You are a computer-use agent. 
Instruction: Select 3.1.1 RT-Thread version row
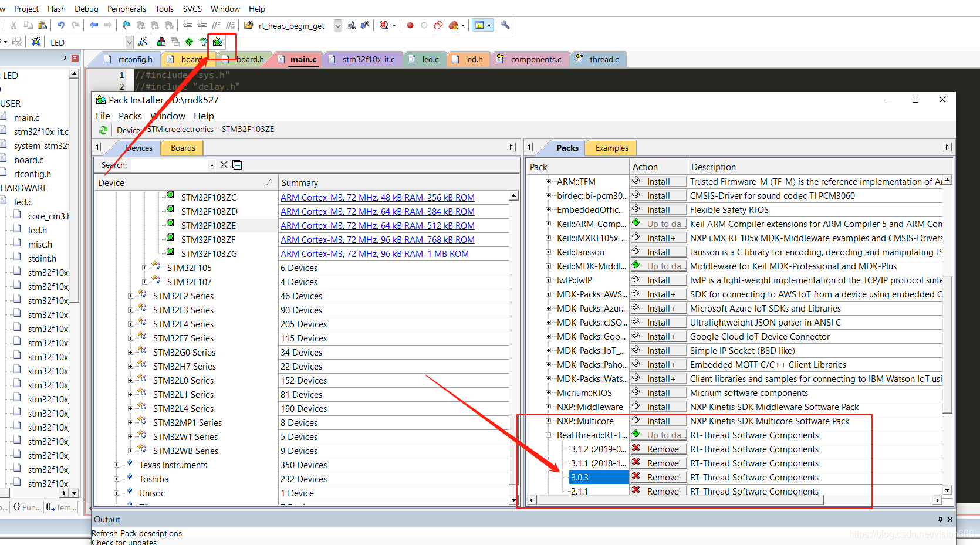tap(599, 463)
